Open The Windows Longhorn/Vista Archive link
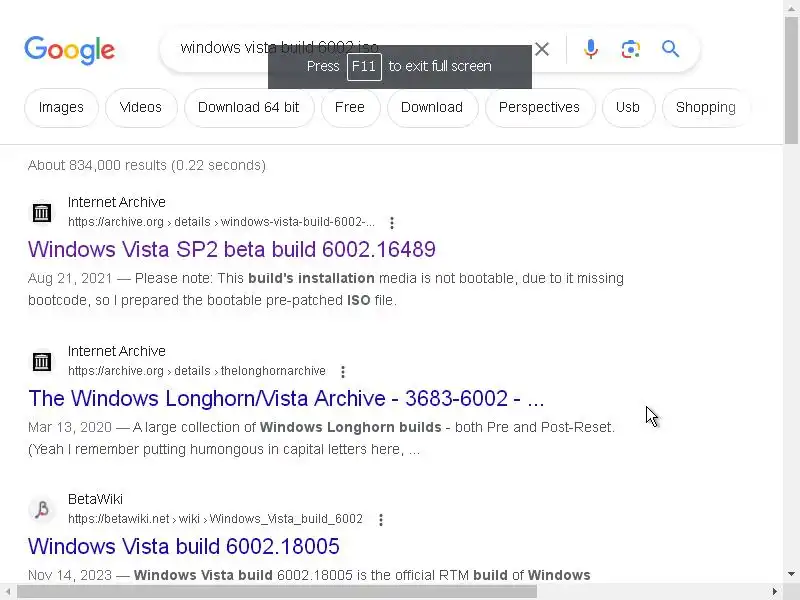 pos(286,398)
